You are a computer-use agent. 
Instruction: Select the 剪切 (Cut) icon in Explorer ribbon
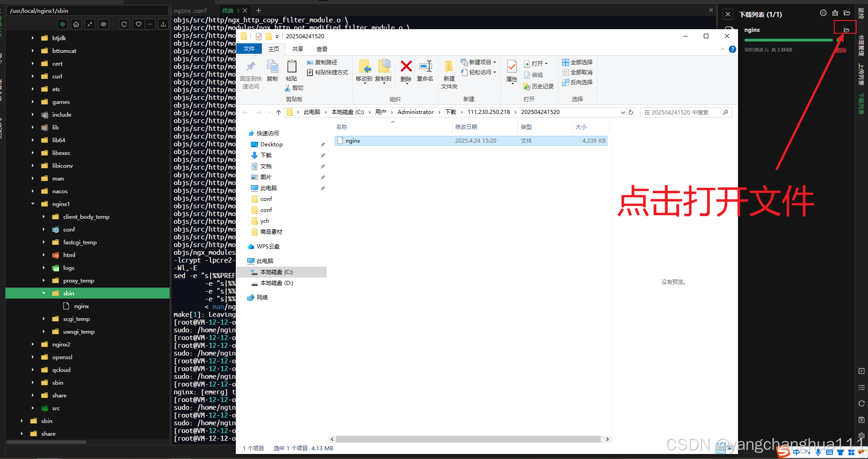coord(295,88)
